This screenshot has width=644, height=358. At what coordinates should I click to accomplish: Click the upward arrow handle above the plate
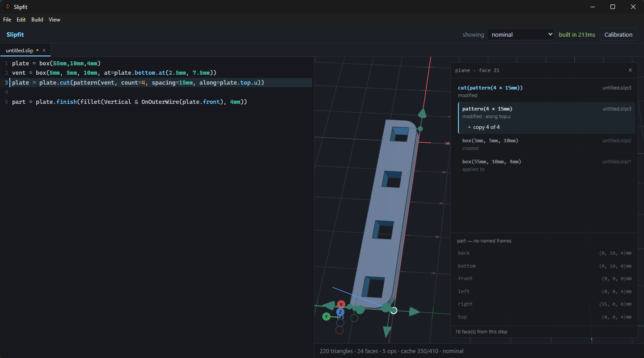(422, 114)
